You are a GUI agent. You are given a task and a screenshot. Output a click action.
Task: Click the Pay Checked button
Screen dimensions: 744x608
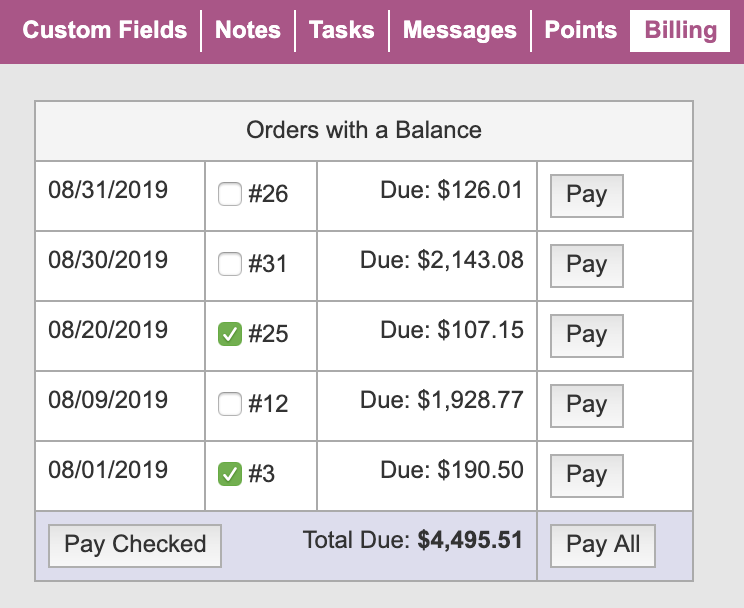coord(135,546)
